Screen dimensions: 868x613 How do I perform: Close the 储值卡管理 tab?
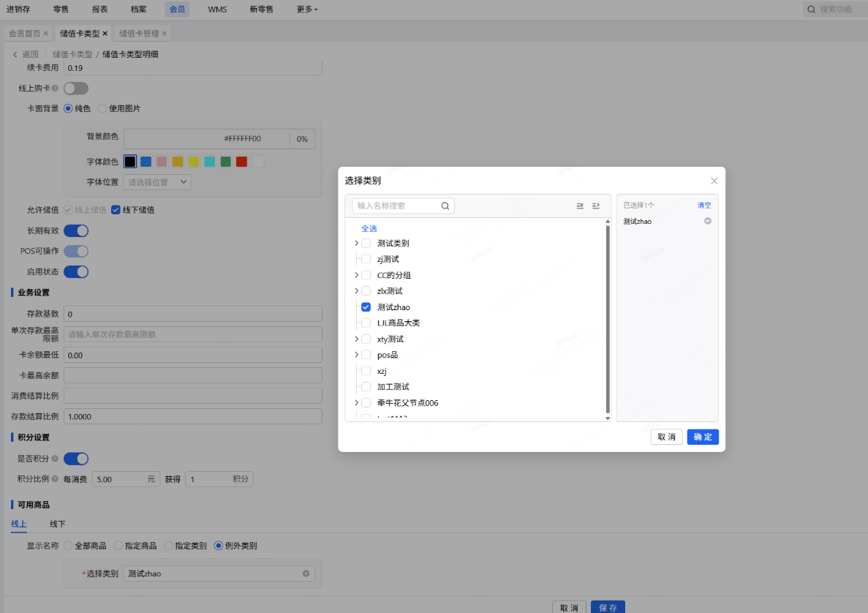165,34
